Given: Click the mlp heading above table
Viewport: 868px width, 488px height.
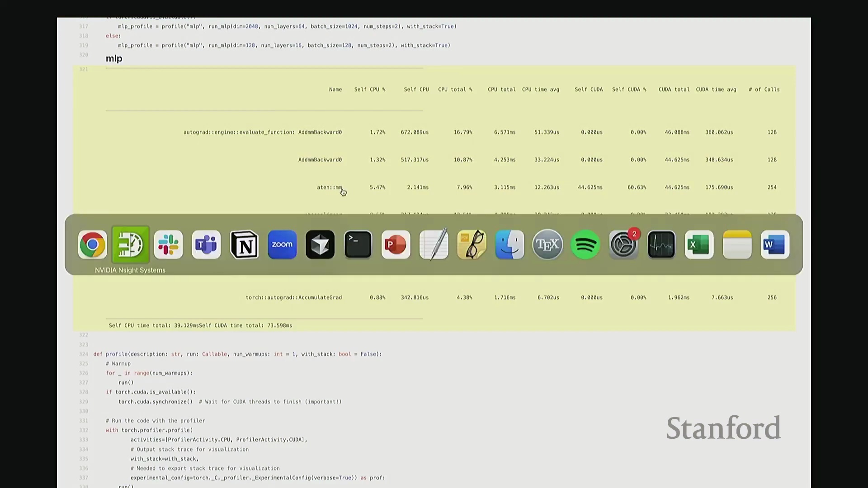Looking at the screenshot, I should (114, 59).
